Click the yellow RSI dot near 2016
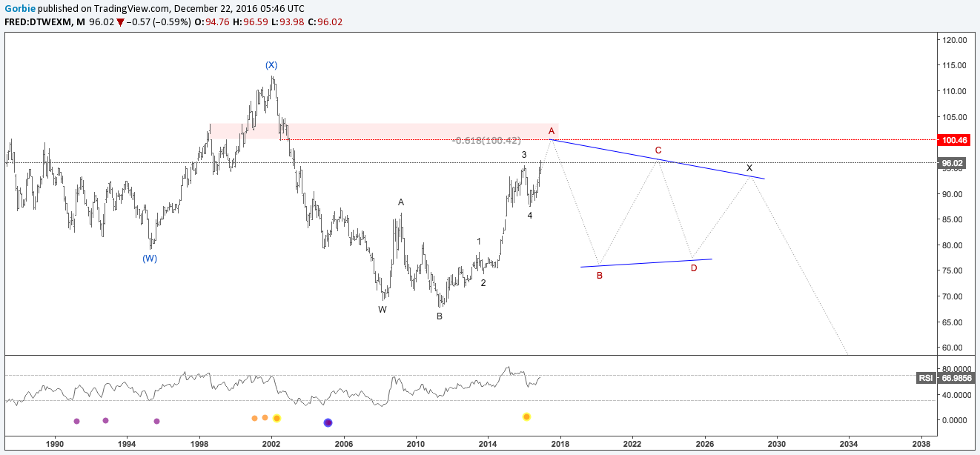 click(526, 417)
